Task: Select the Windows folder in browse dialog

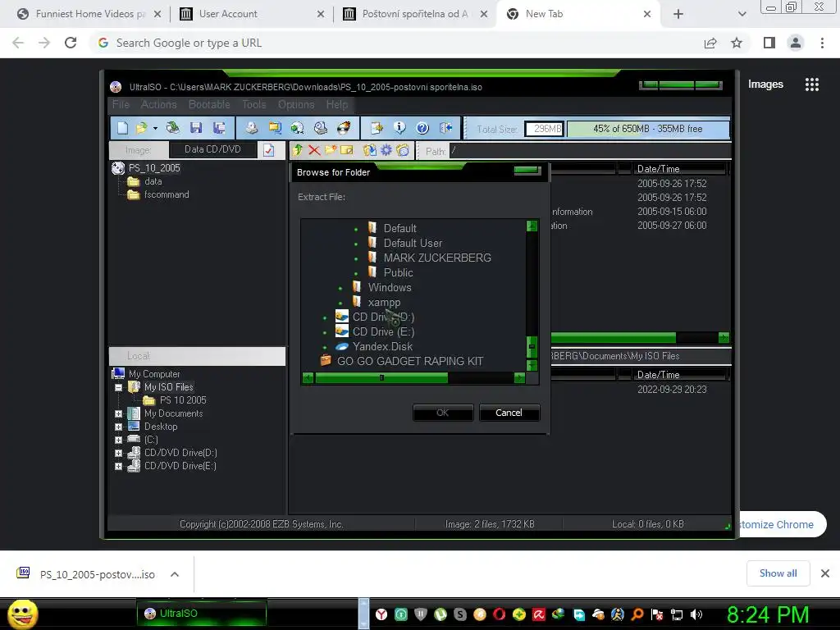Action: click(390, 287)
